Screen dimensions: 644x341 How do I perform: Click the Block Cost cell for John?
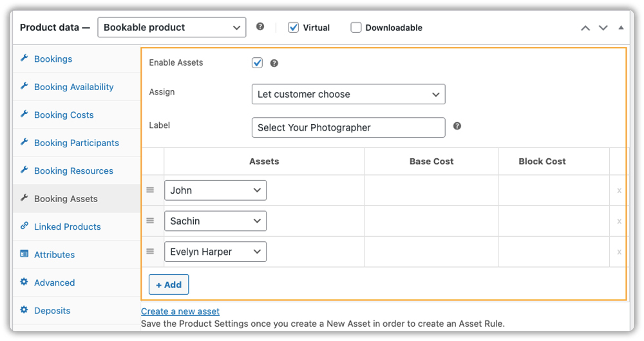pos(554,190)
